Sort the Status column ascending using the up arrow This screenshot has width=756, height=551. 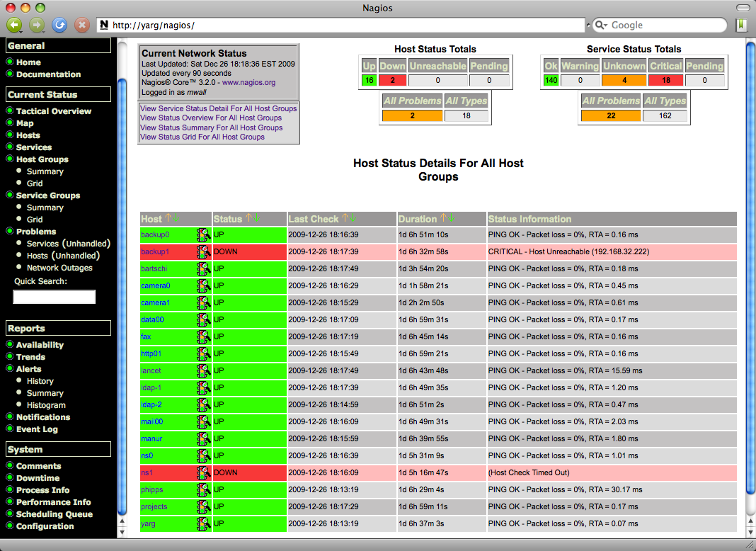tap(248, 219)
